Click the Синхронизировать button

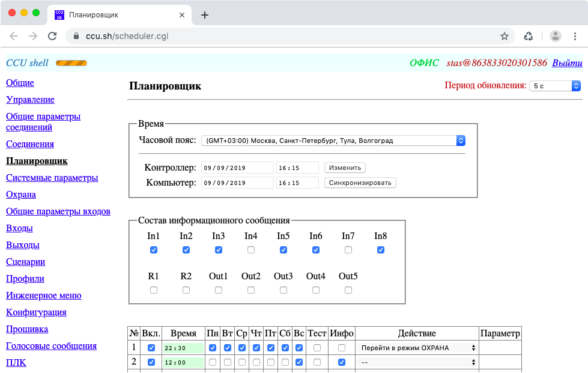[360, 183]
